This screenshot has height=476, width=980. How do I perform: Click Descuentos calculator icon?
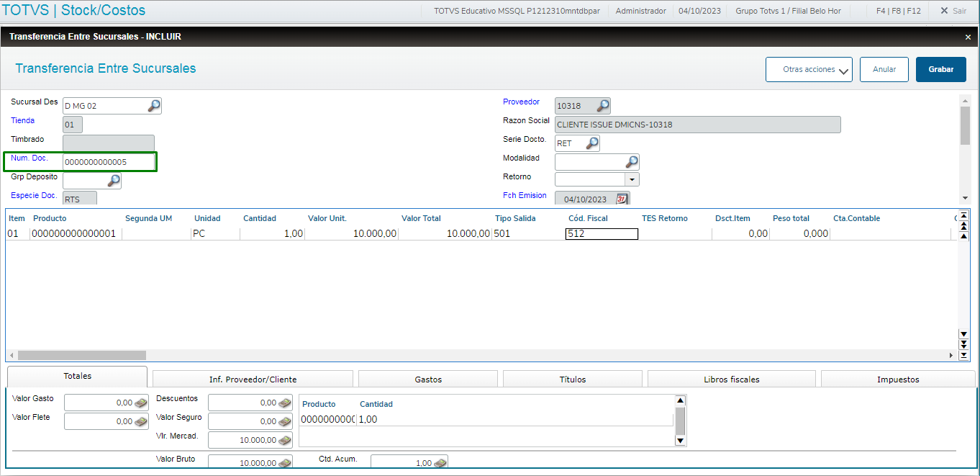point(285,403)
